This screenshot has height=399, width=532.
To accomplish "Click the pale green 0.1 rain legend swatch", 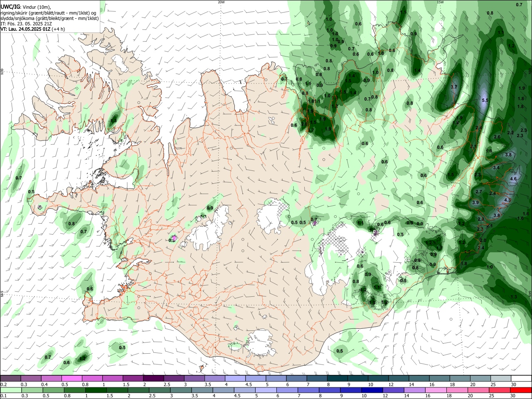I will pyautogui.click(x=11, y=390).
